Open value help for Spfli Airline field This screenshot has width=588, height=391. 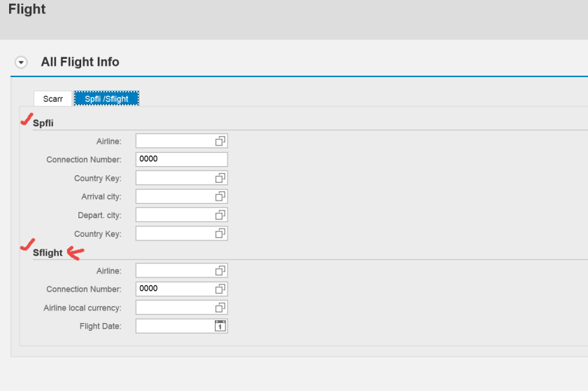point(220,141)
